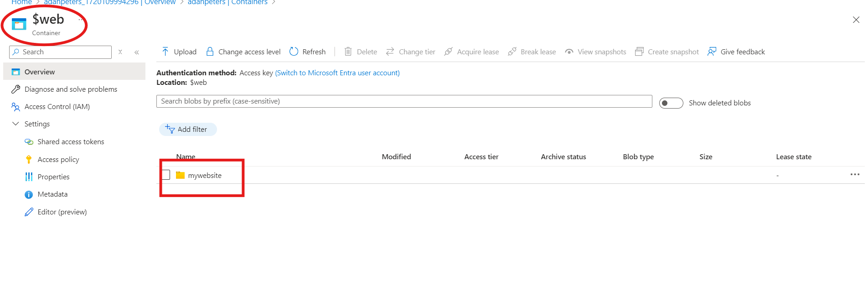Click the Change access level lock icon
Screen dimensions: 868x292
point(210,52)
